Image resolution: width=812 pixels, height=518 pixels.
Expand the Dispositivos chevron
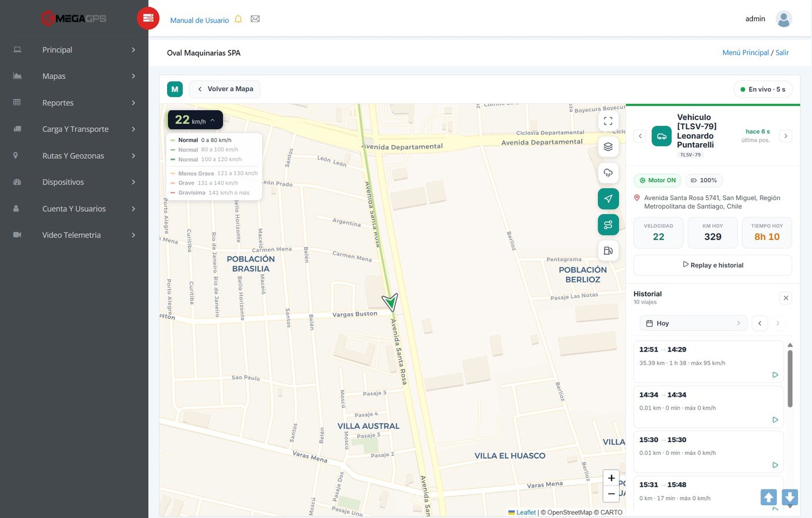(x=133, y=182)
